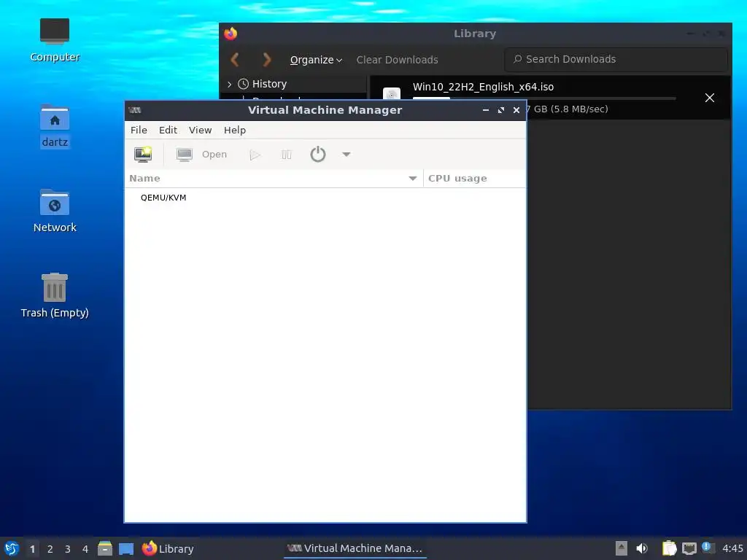Open the Help menu in Virtual Machine Manager
Screen dimensions: 747x560
pyautogui.click(x=235, y=130)
